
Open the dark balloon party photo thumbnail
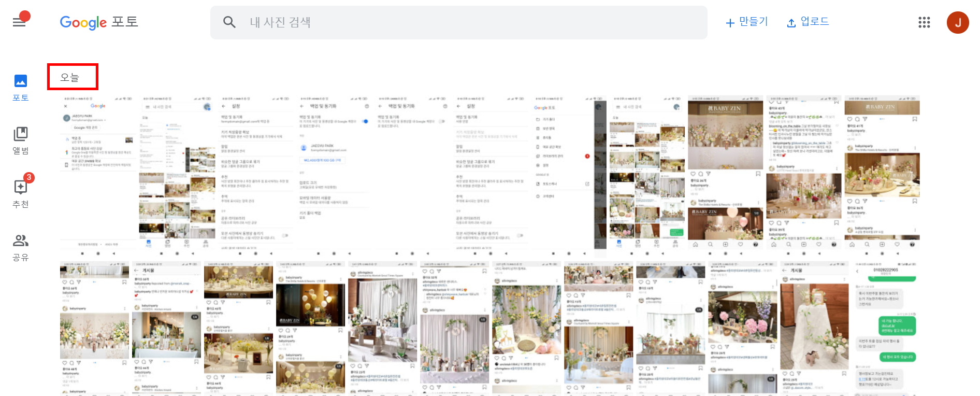point(310,329)
